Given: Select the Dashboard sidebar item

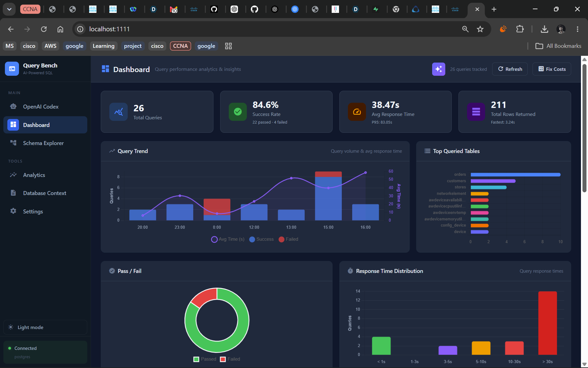Looking at the screenshot, I should [x=45, y=125].
